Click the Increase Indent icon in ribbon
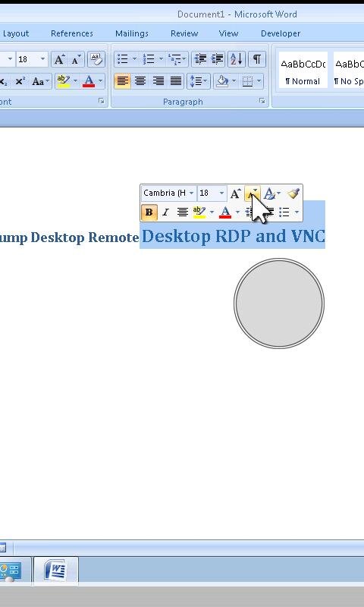The image size is (364, 607). coord(218,59)
